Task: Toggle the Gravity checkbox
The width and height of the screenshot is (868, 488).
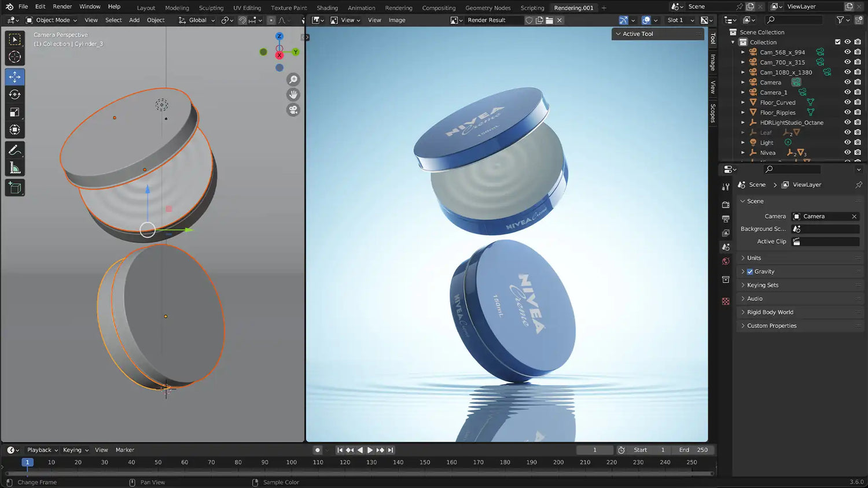Action: tap(750, 272)
